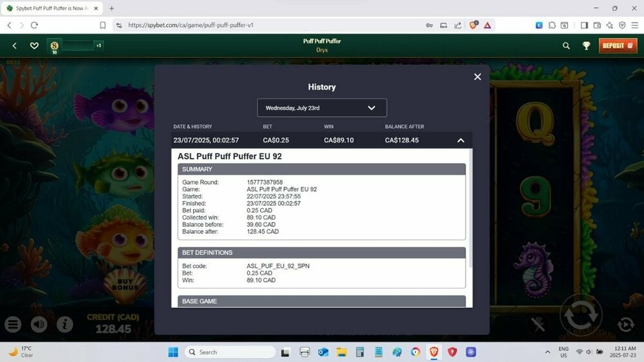Open Chrome from the taskbar
The image size is (644, 362).
[415, 352]
